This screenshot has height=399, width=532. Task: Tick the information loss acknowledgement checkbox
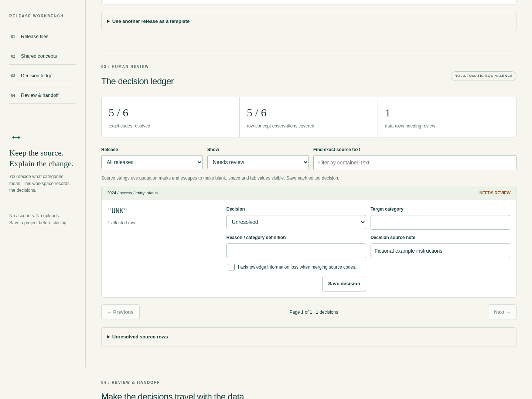tap(231, 267)
